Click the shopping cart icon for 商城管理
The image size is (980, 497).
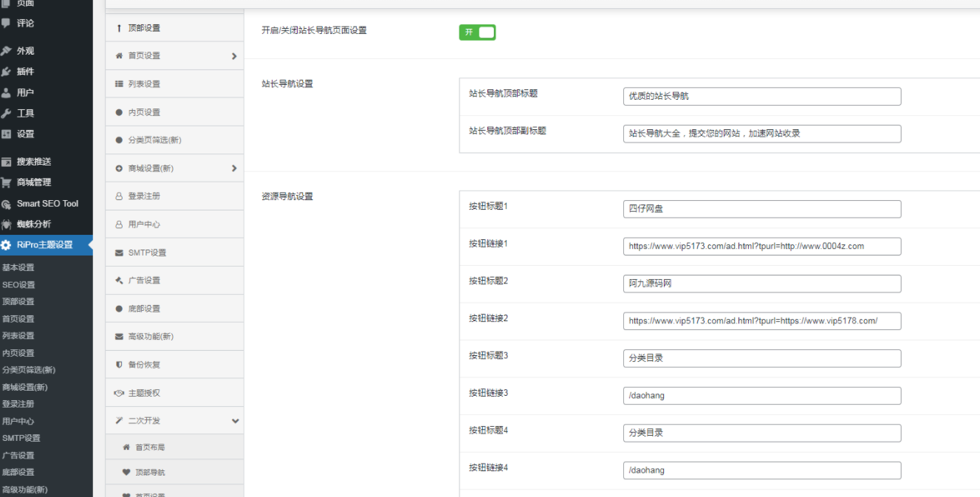[x=7, y=182]
